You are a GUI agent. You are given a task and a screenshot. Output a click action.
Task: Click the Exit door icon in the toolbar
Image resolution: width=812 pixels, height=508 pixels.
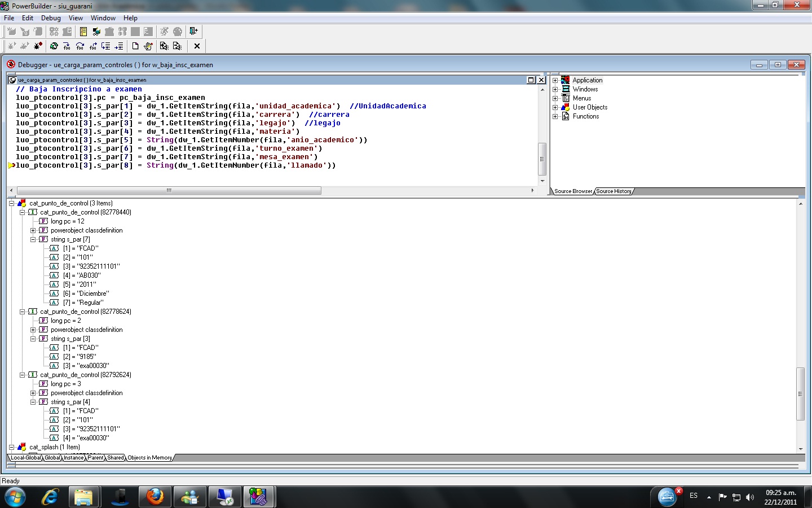click(x=193, y=32)
